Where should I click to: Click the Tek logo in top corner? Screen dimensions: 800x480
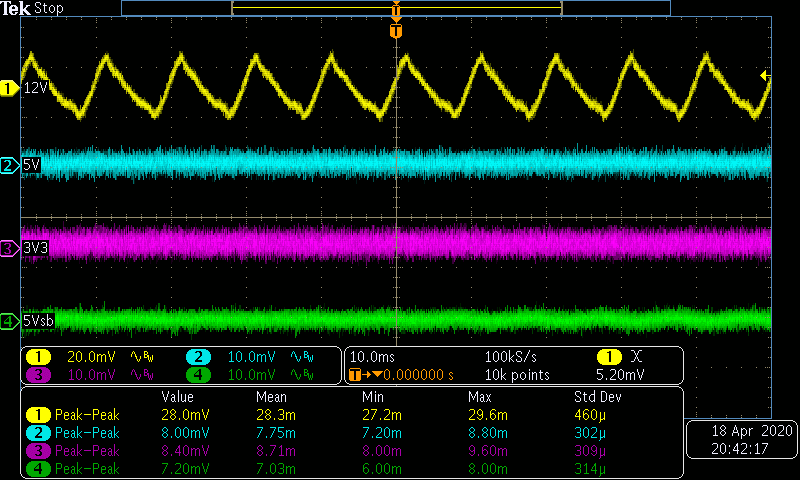[x=17, y=8]
